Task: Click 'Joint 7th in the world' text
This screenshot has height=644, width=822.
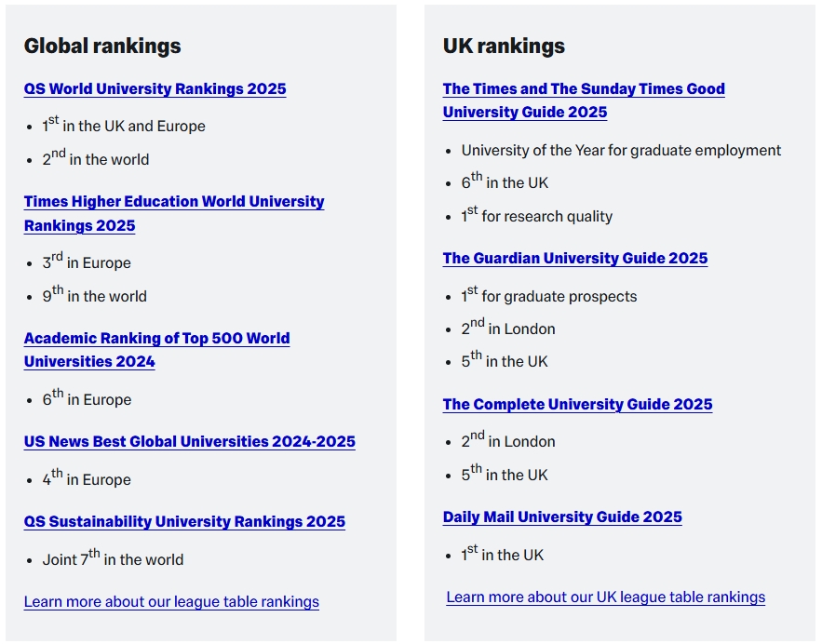Action: click(113, 558)
